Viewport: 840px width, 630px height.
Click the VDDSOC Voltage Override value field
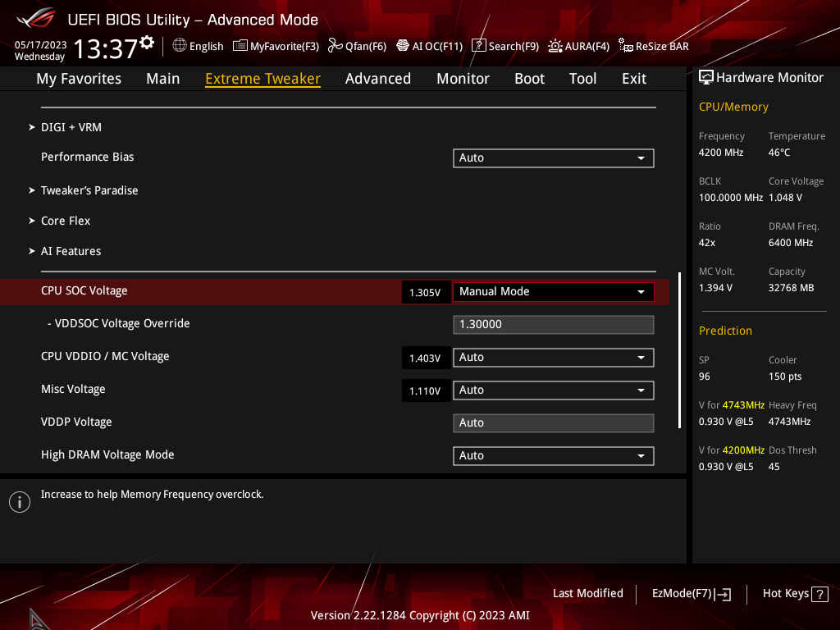click(x=554, y=325)
